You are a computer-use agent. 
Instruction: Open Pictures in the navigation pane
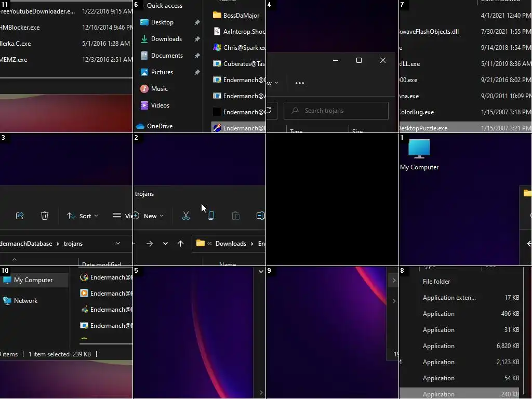(x=162, y=72)
